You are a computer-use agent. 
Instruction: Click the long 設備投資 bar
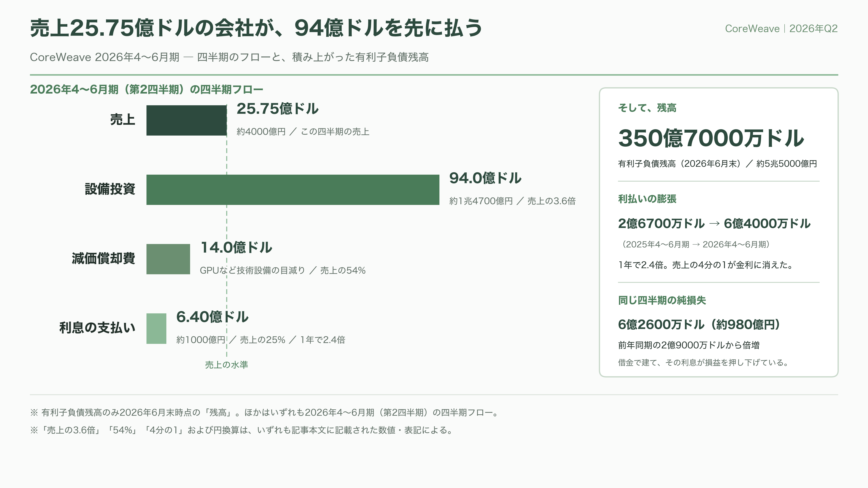tap(293, 190)
